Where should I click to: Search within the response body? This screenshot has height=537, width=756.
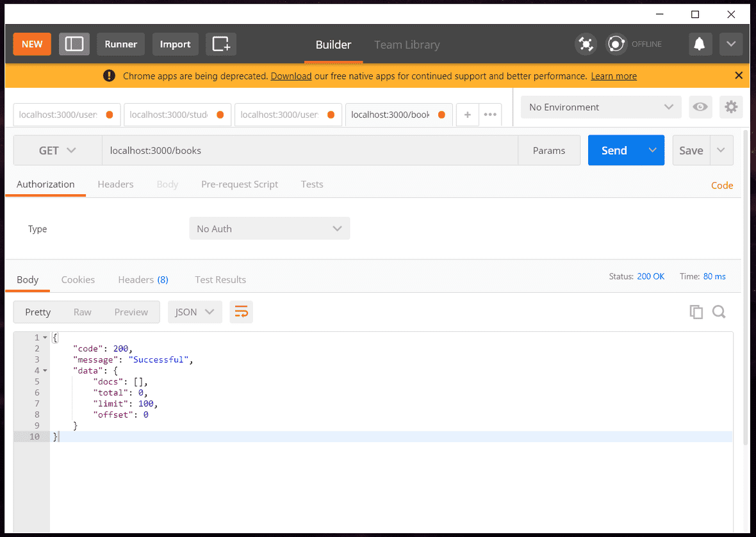[719, 312]
